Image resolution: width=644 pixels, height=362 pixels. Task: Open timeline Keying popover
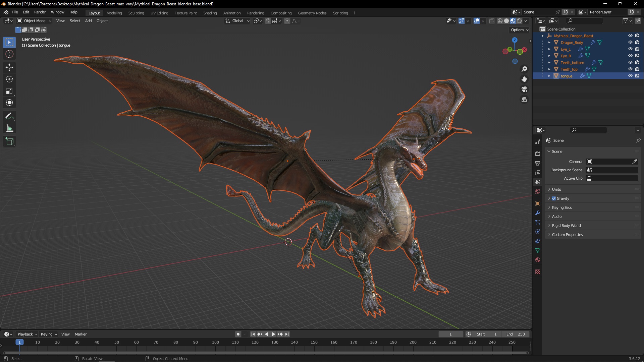tap(49, 334)
